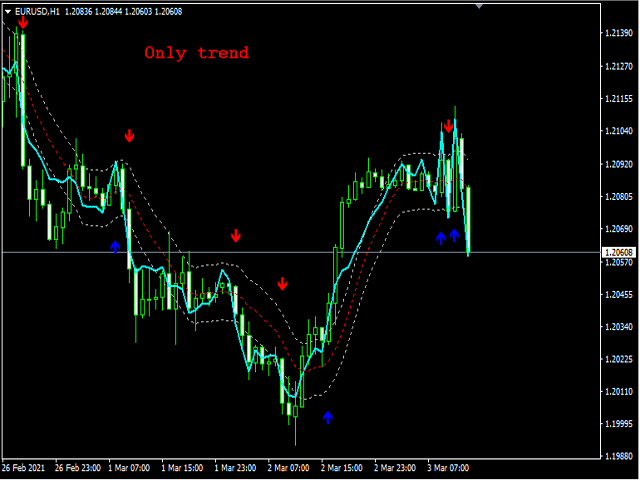Click the 1.21390 price scale label

619,33
